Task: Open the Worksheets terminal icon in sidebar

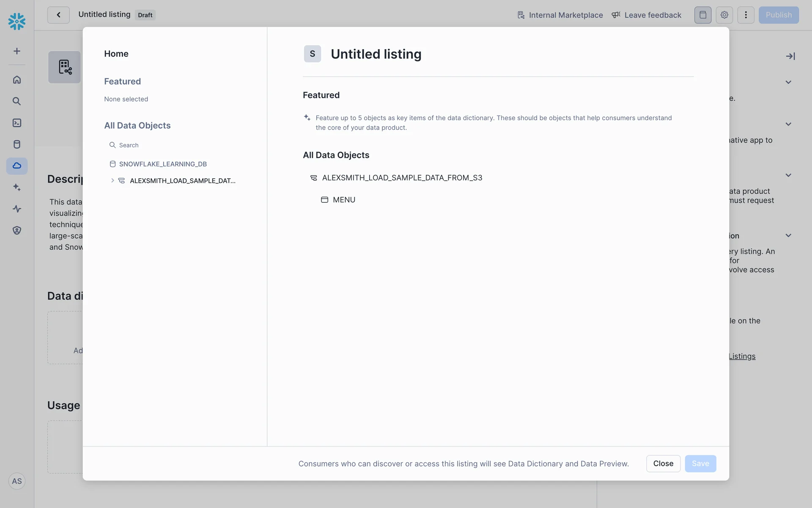Action: (x=17, y=123)
